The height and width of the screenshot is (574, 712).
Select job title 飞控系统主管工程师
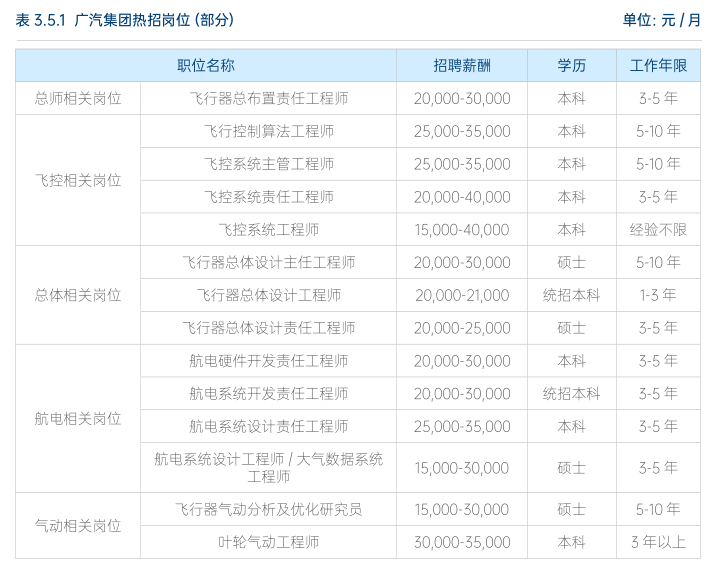pos(269,164)
